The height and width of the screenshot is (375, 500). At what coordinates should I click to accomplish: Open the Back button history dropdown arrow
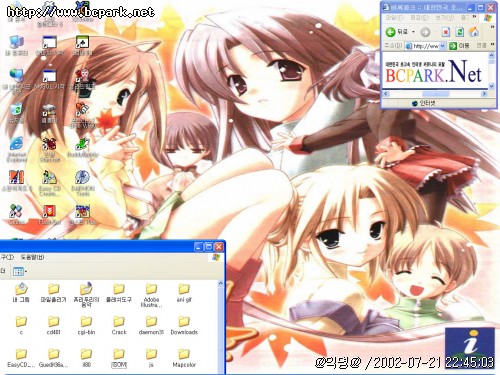tap(413, 32)
